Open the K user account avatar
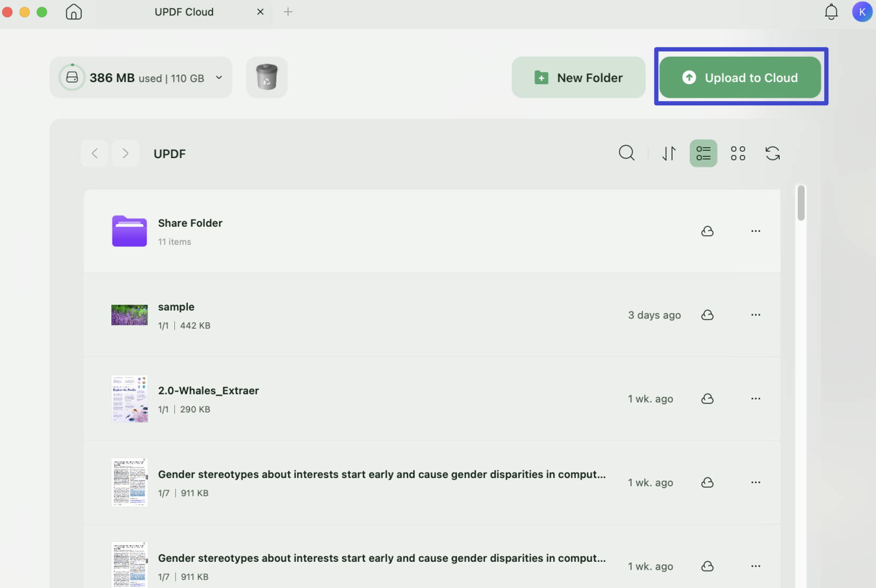 click(862, 12)
